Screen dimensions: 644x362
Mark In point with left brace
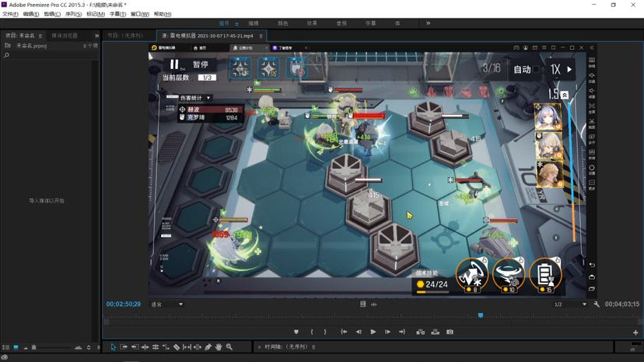(312, 332)
